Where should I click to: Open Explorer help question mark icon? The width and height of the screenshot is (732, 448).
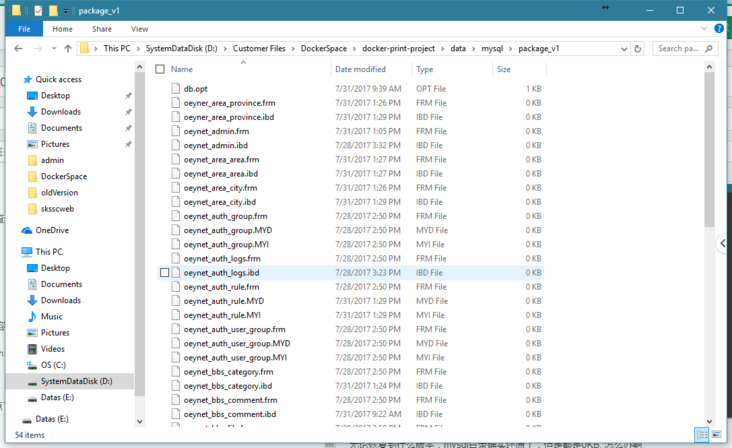pyautogui.click(x=719, y=29)
